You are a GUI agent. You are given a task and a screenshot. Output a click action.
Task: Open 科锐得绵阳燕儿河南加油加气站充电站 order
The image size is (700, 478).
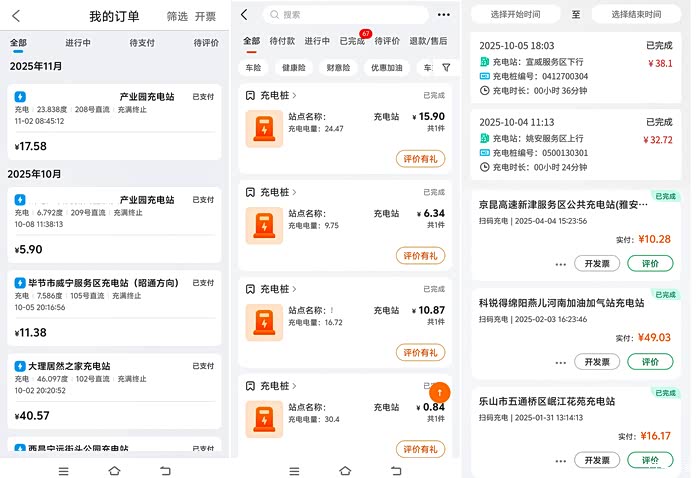pos(576,333)
